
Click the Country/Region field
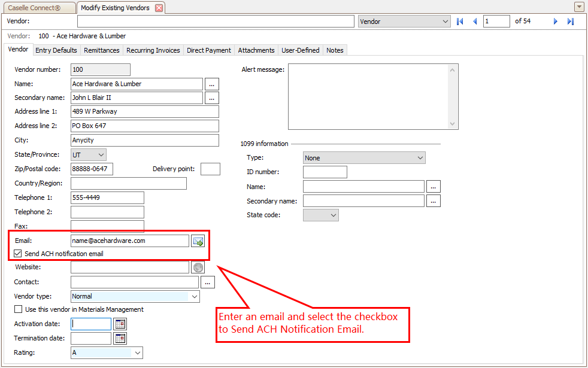point(129,183)
